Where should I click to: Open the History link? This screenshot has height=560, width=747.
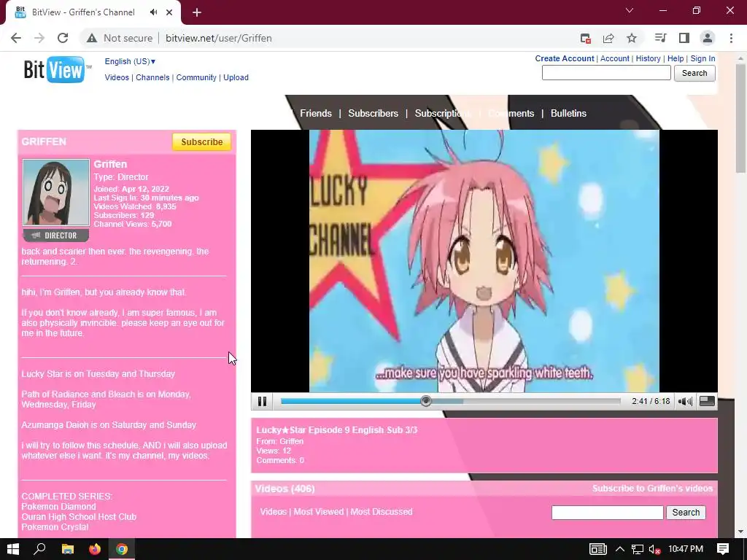point(648,58)
